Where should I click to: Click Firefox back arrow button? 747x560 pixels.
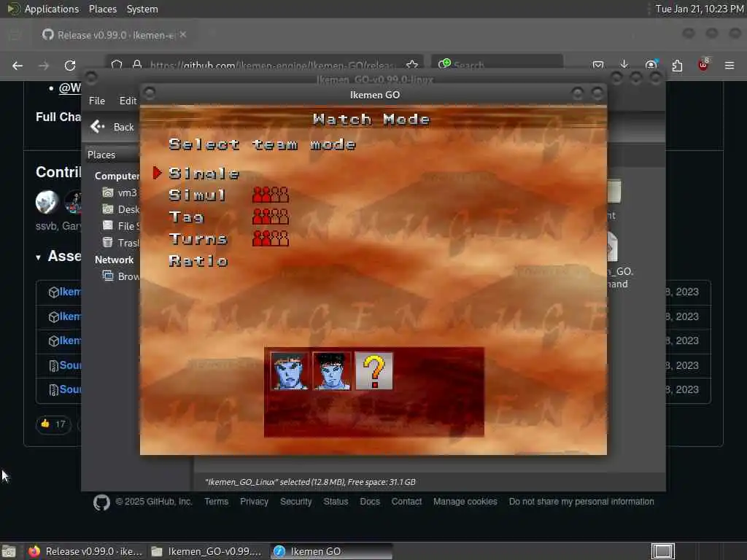point(18,65)
